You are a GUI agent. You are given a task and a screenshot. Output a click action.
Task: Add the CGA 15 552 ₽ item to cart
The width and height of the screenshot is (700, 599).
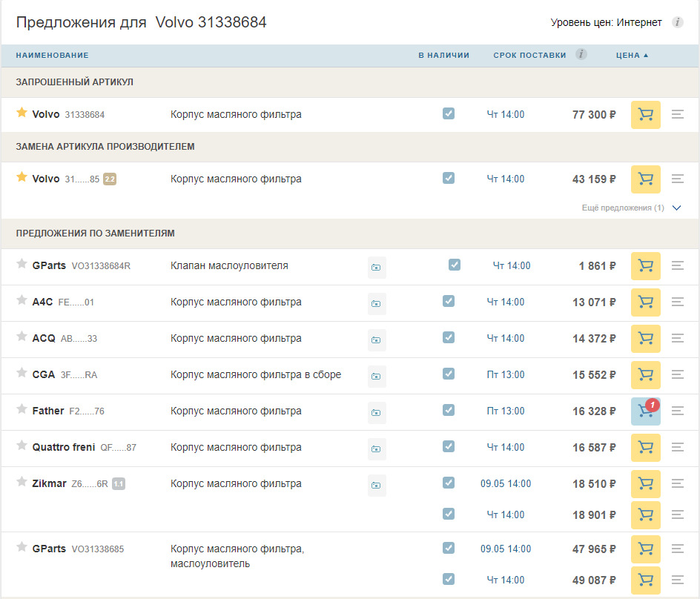point(646,375)
